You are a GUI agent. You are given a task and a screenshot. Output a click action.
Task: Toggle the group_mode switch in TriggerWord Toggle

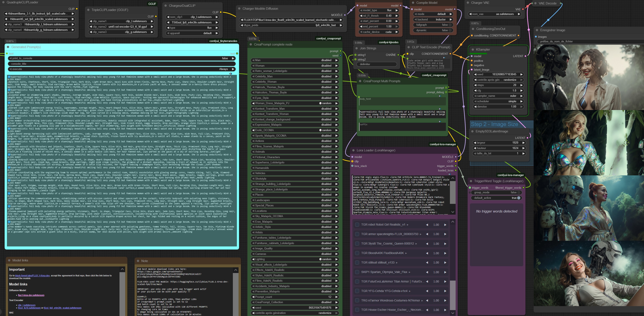point(519,192)
